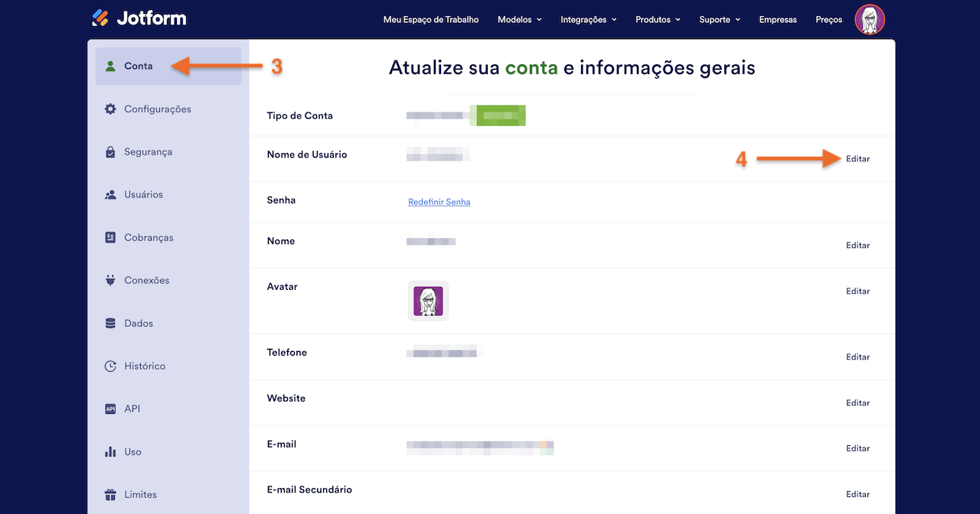Click the Redefinir Senha link
Image resolution: width=980 pixels, height=514 pixels.
coord(439,201)
